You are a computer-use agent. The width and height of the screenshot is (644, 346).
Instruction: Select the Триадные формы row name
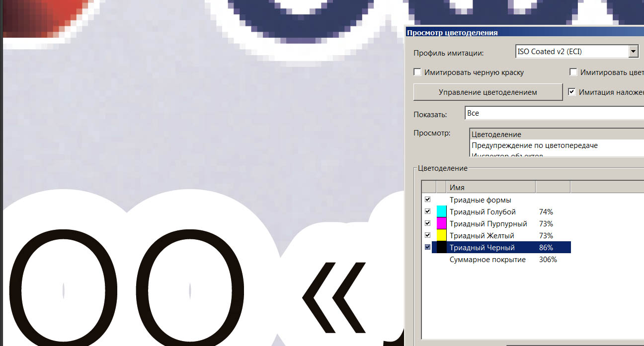pos(480,200)
